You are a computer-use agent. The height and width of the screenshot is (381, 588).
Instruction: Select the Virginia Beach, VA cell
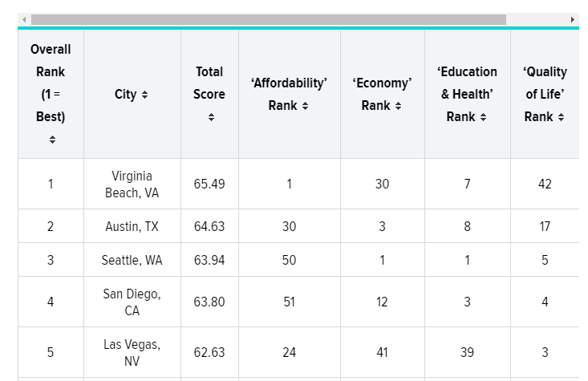pos(132,184)
